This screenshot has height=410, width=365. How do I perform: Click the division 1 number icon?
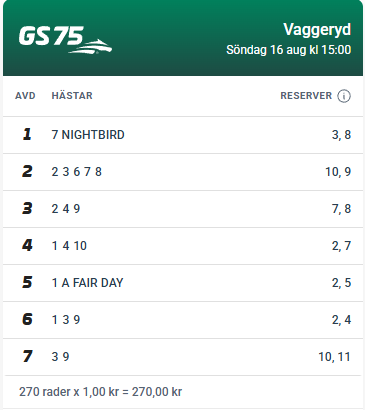(x=27, y=134)
